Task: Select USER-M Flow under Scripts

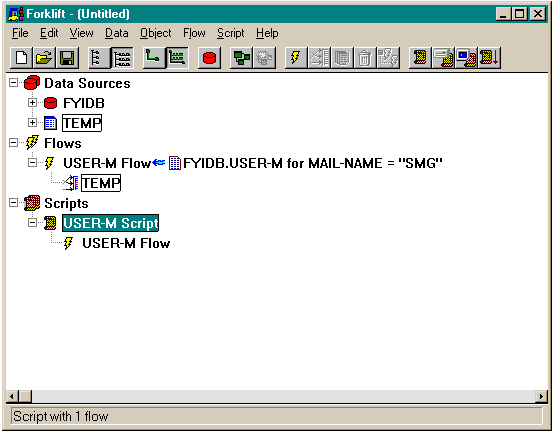Action: [x=126, y=243]
